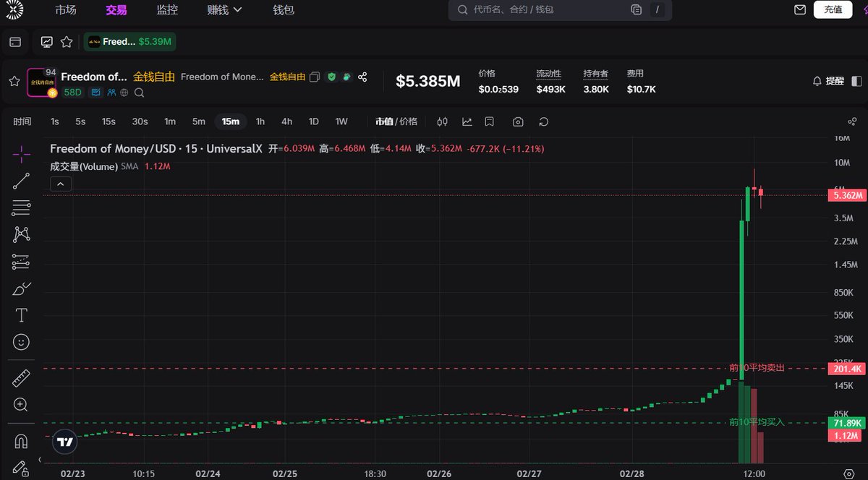Select the 30s timeframe

point(140,121)
